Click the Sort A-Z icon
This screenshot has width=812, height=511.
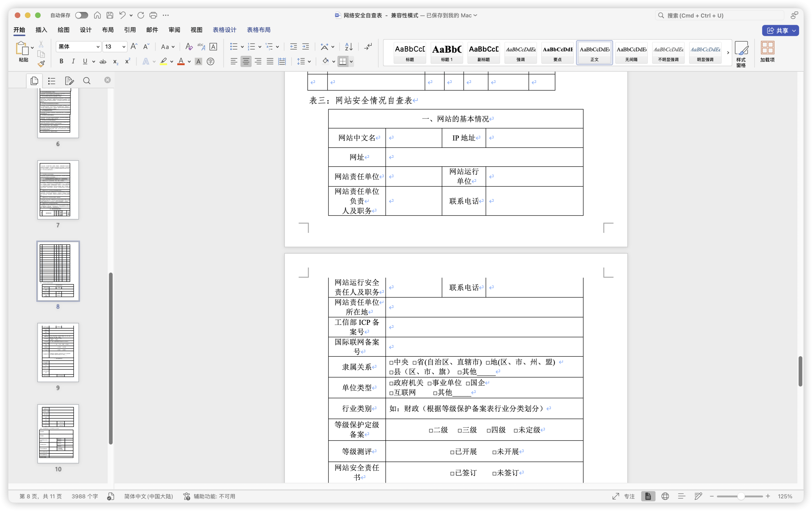tap(349, 47)
